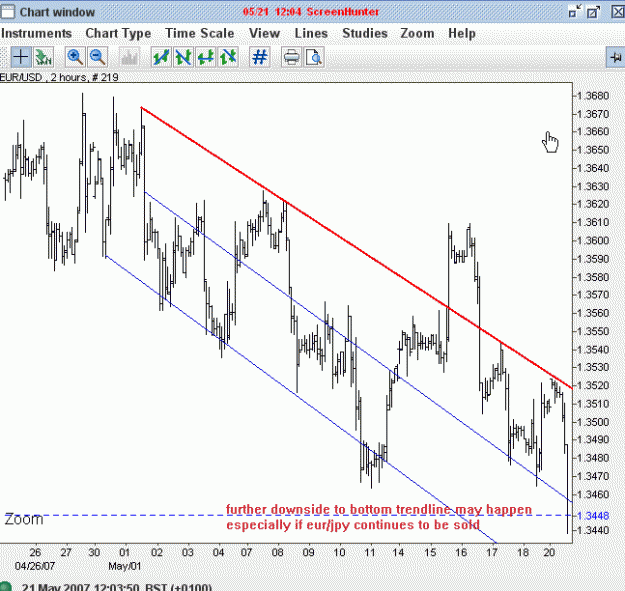Click the Zoom label on chart
This screenshot has height=591, width=625.
point(24,520)
